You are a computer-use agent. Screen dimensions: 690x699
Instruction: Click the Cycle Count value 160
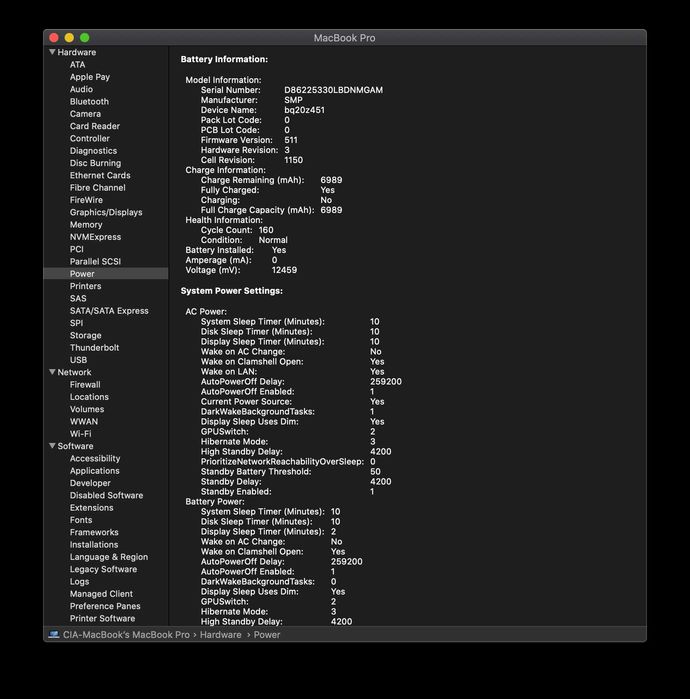(x=266, y=230)
